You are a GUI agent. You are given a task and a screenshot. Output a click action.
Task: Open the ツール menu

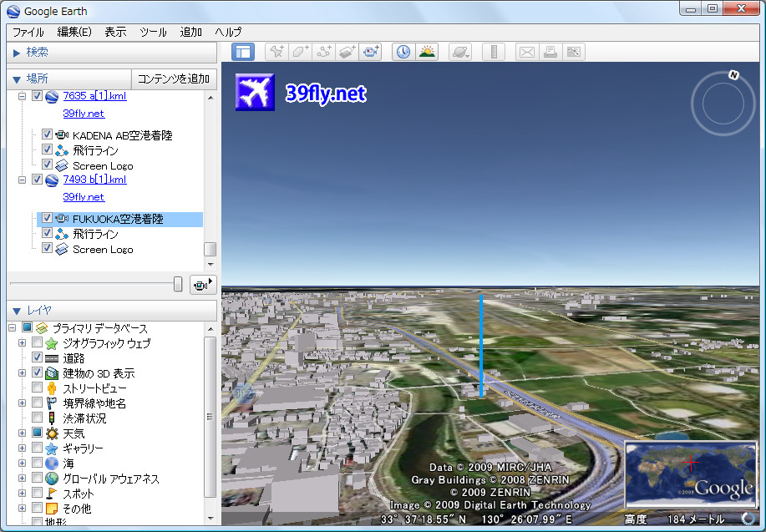pyautogui.click(x=153, y=32)
